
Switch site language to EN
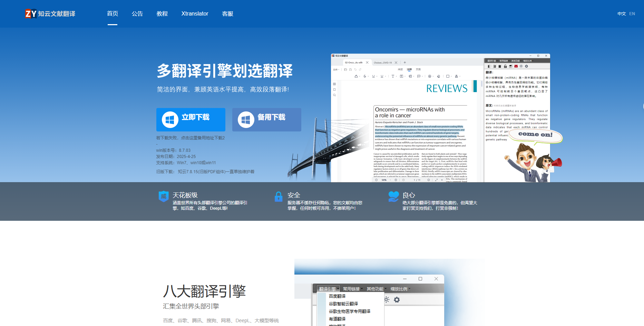tap(632, 14)
